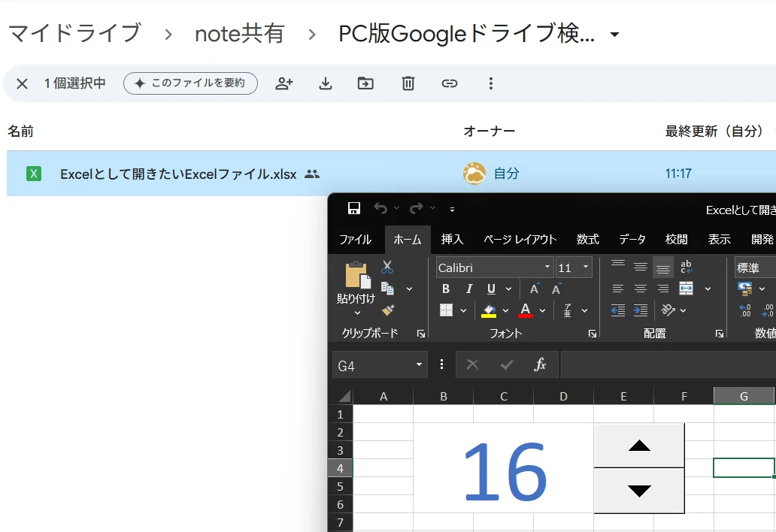Decrease font size with the small A icon
The image size is (776, 532).
(x=556, y=289)
